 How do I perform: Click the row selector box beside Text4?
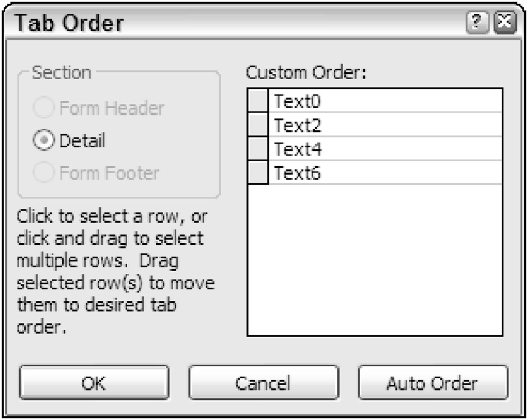[258, 149]
